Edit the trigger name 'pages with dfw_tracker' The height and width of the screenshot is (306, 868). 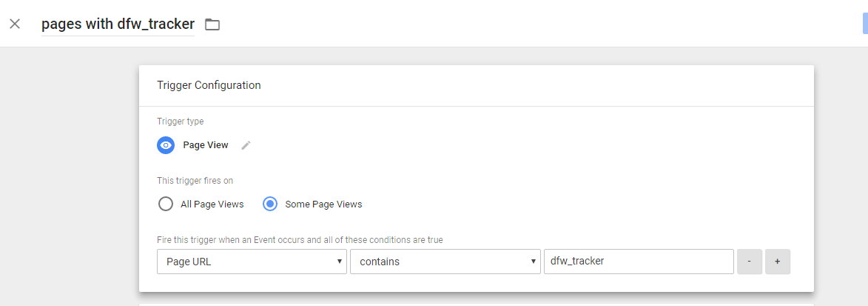pyautogui.click(x=118, y=24)
